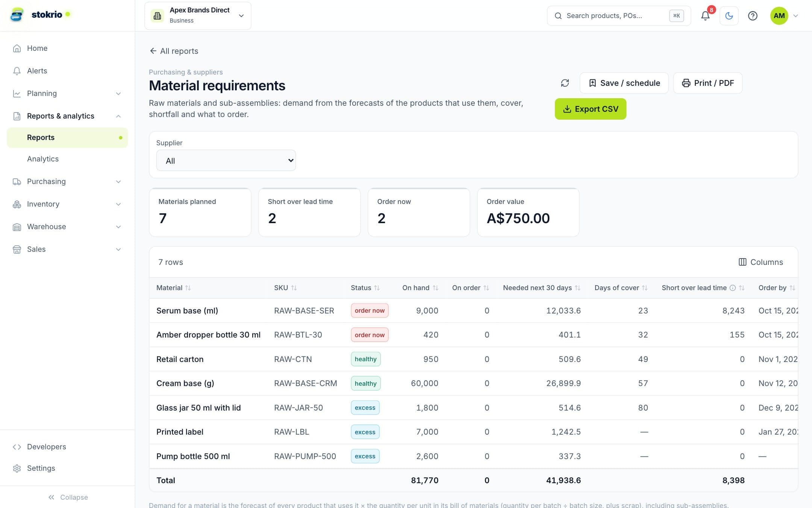812x508 pixels.
Task: Expand the Inventory sidebar section
Action: [118, 204]
